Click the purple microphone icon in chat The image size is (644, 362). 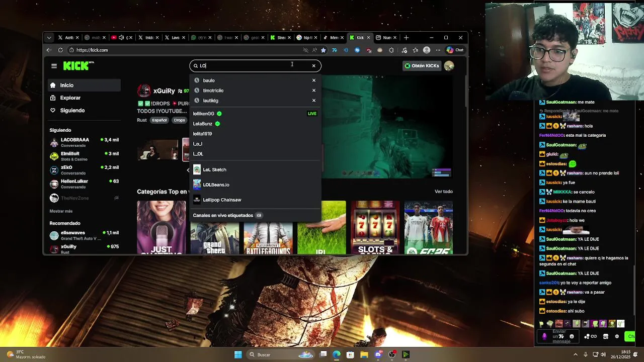[544, 336]
